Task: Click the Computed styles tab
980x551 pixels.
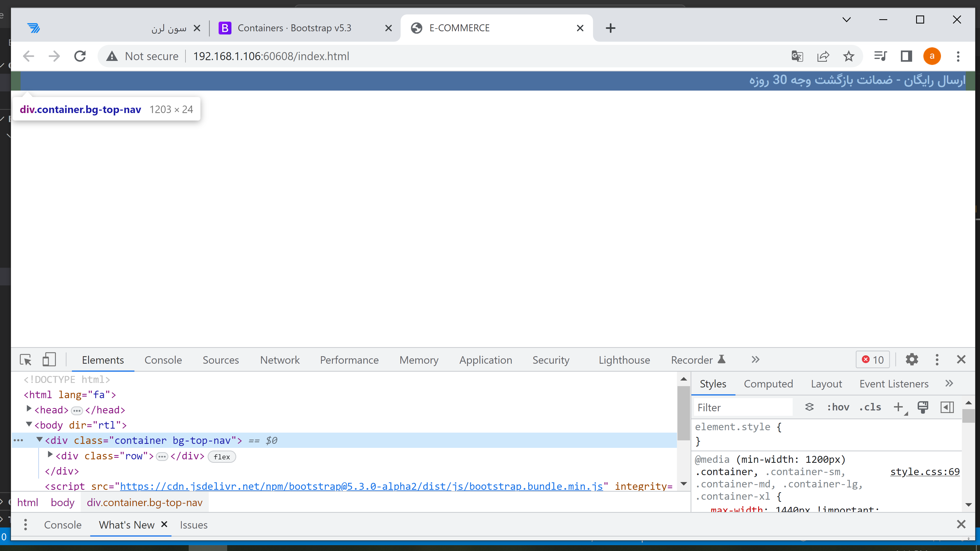Action: click(x=768, y=383)
